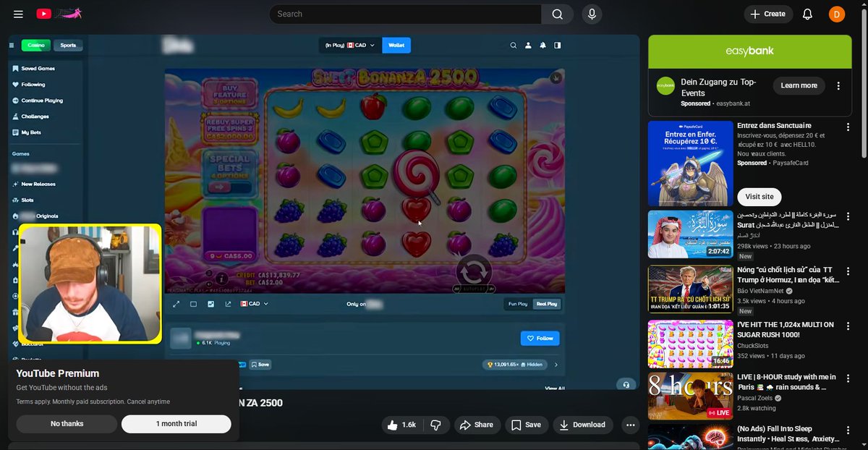Open Slots in casino sidebar
Screen dimensions: 868x450
point(23,200)
